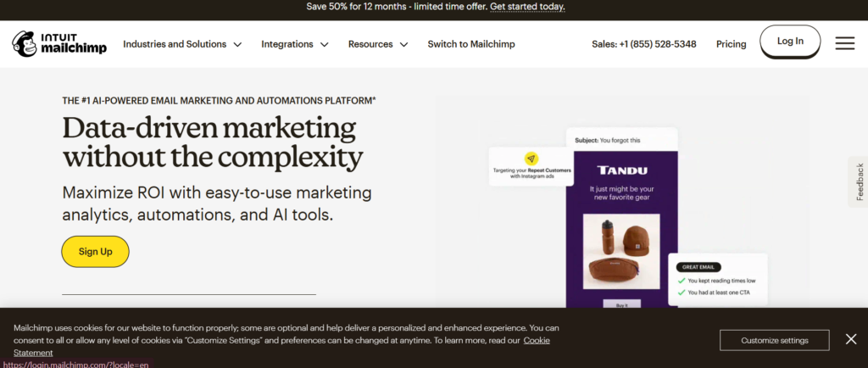The height and width of the screenshot is (368, 868).
Task: Open the hamburger menu icon
Action: coord(844,43)
